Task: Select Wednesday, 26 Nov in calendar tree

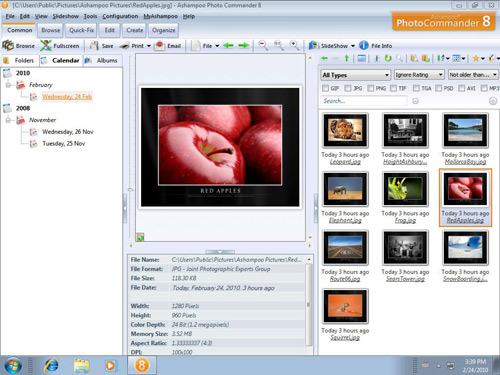Action: pos(68,132)
